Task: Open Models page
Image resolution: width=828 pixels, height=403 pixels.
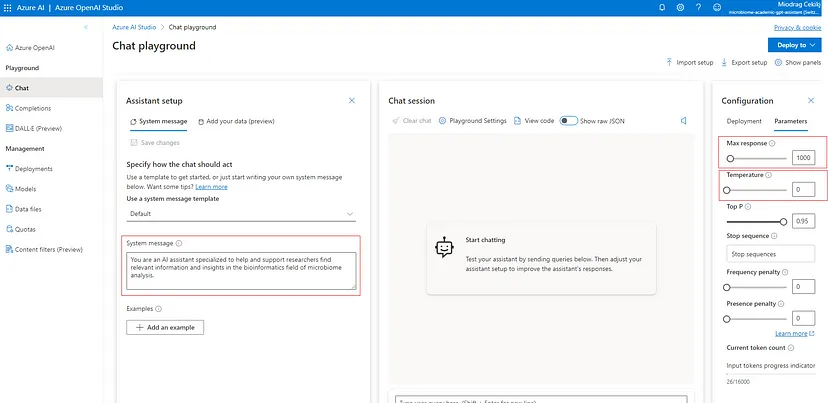Action: click(21, 189)
